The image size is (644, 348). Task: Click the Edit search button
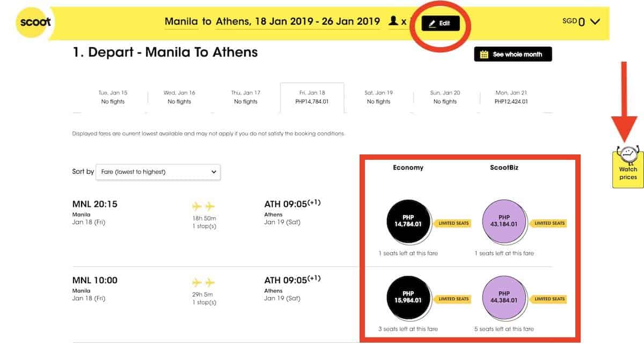point(440,24)
